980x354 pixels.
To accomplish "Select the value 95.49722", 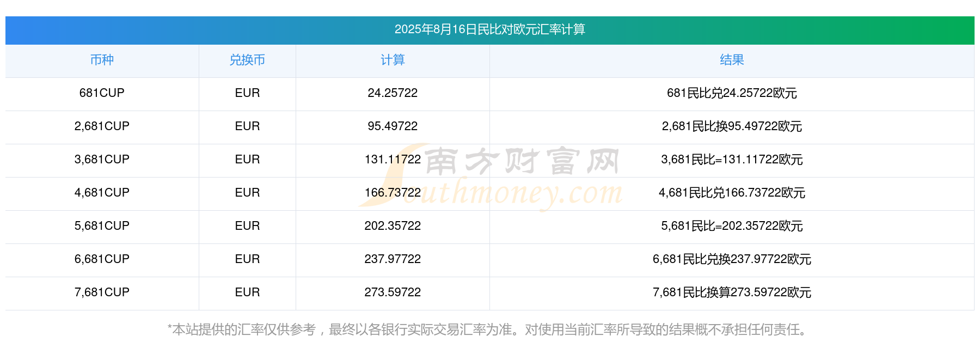I will (x=393, y=126).
